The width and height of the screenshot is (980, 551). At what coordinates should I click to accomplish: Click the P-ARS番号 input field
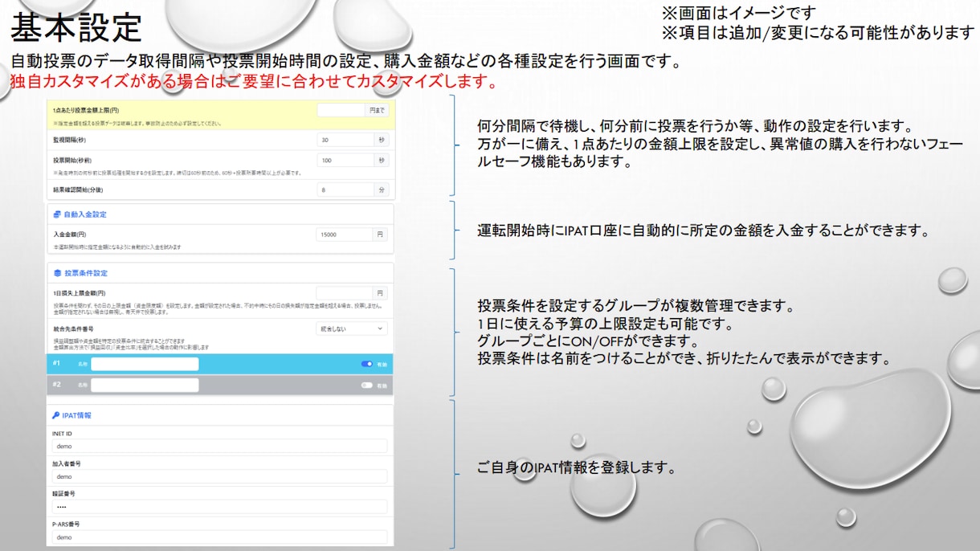[x=219, y=537]
